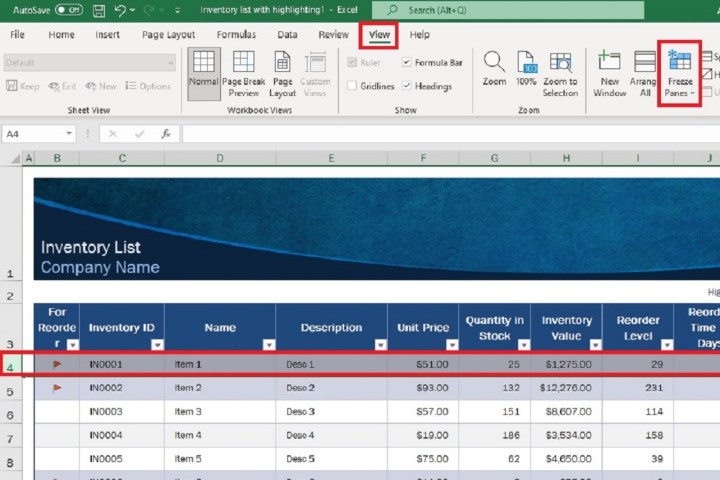Open the Name filter dropdown
The width and height of the screenshot is (720, 480).
tap(267, 344)
